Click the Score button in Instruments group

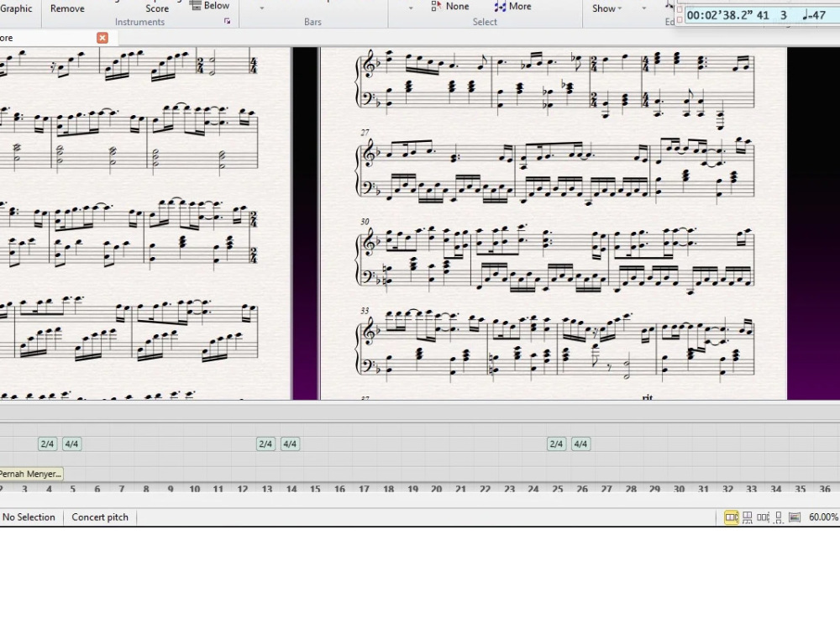point(157,8)
